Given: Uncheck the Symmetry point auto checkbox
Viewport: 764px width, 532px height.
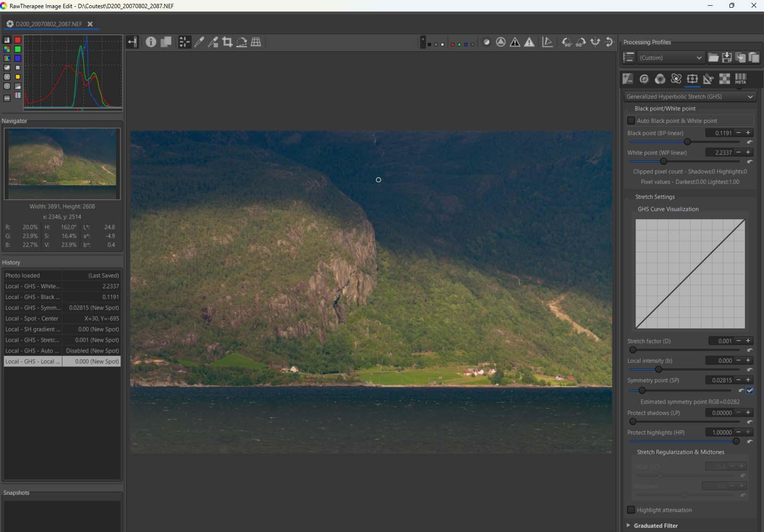Looking at the screenshot, I should [750, 390].
